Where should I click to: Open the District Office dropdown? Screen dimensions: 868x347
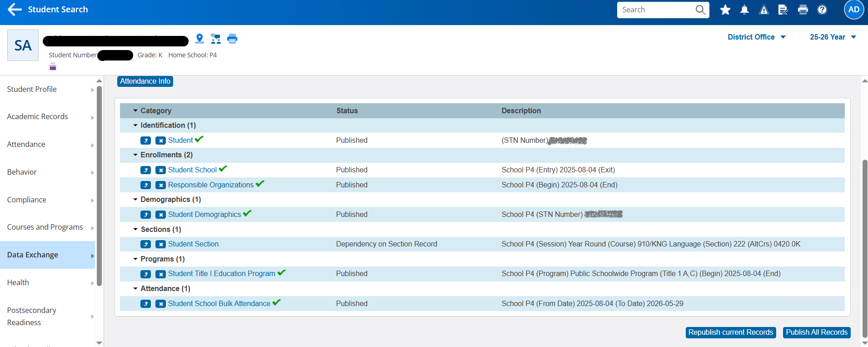(x=756, y=37)
